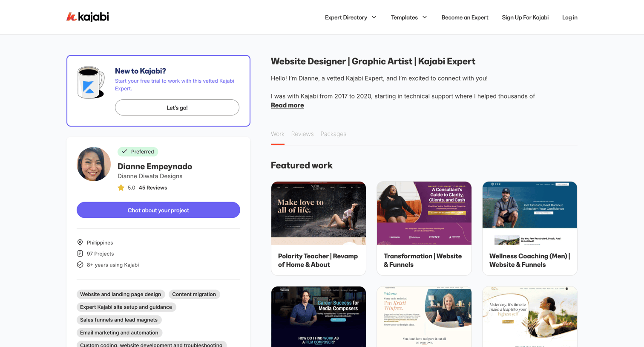Click the Kajabi coffee mug illustration
The height and width of the screenshot is (347, 644).
coord(91,82)
